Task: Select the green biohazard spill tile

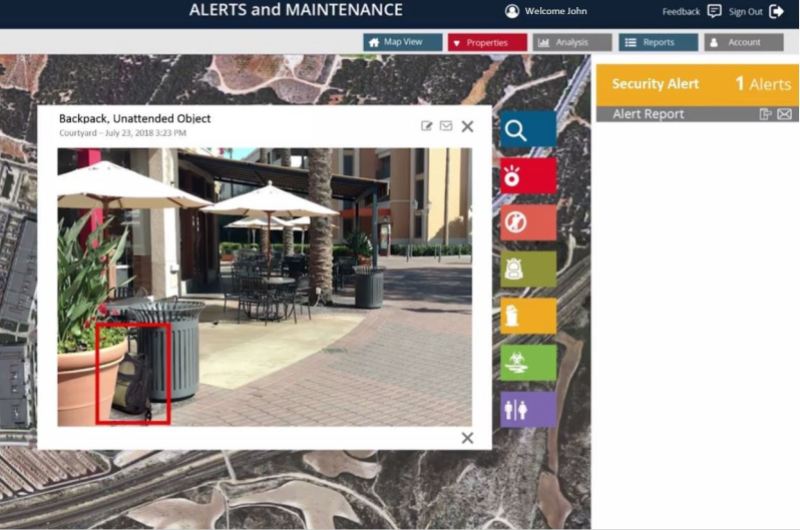Action: click(528, 363)
